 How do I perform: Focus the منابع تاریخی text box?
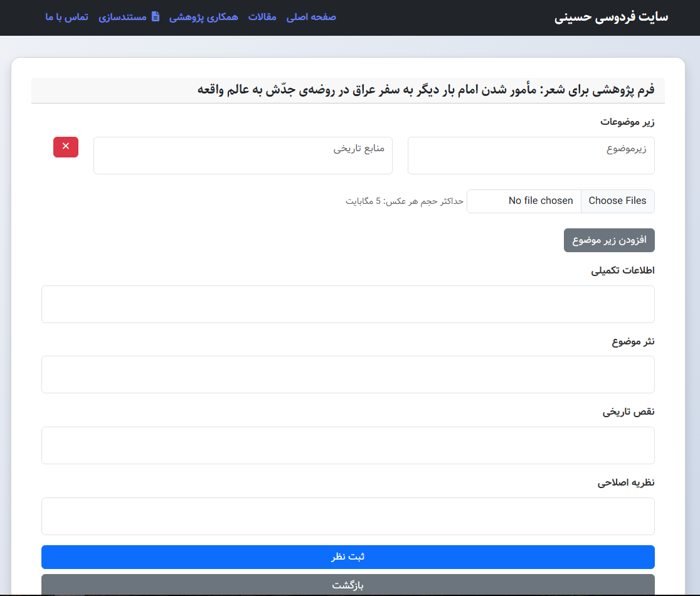click(243, 156)
